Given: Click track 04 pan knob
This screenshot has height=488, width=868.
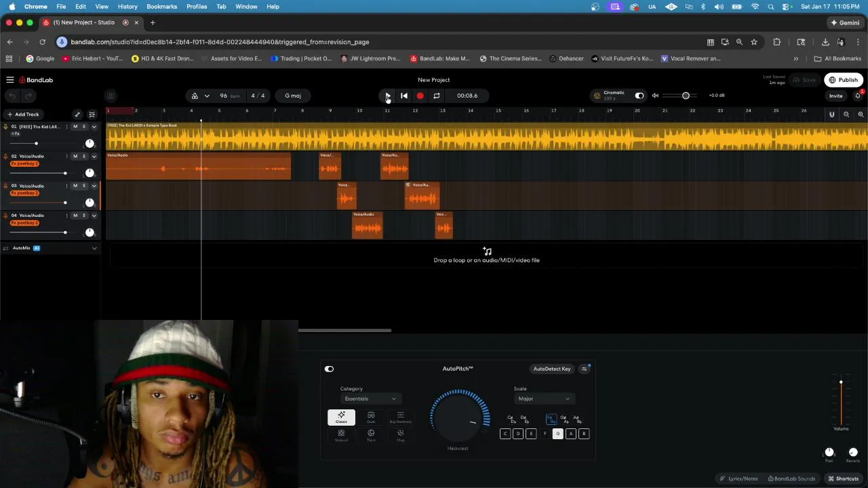Looking at the screenshot, I should coord(90,232).
